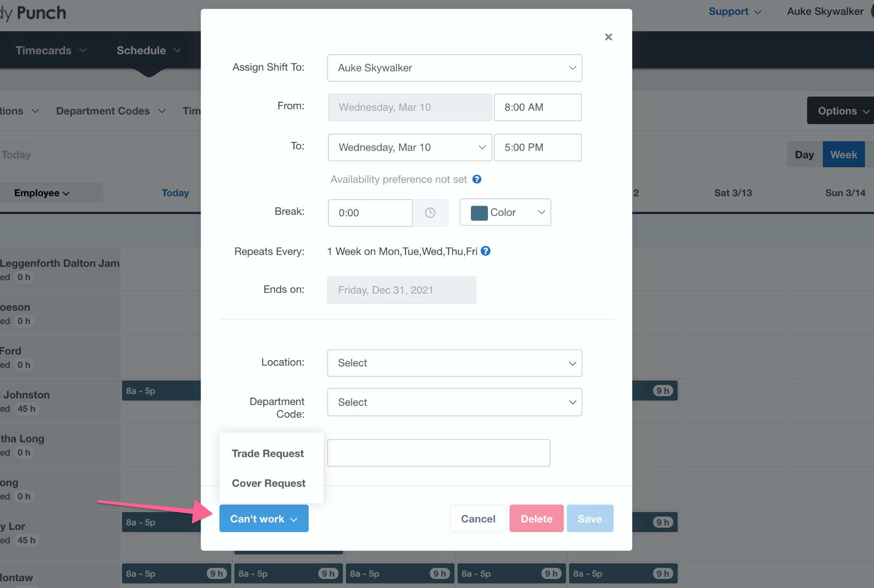Click the Repeats Every help icon
Image resolution: width=874 pixels, height=588 pixels.
(485, 251)
